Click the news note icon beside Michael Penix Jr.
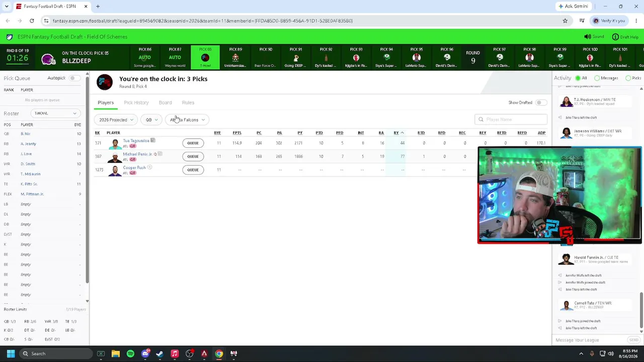Screen dimensions: 644x362 tap(160, 154)
